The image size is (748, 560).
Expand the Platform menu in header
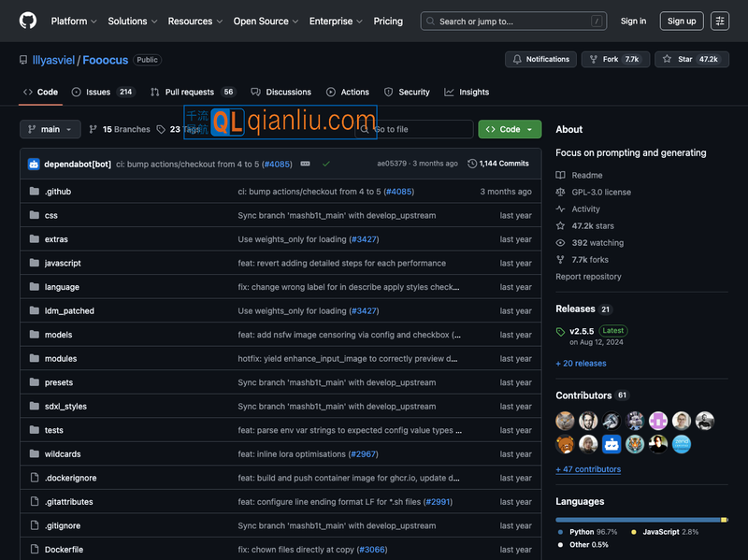click(x=74, y=21)
